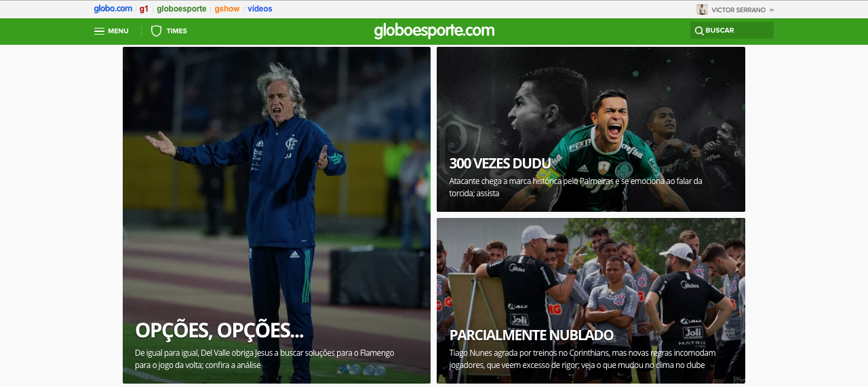Select globoesporte in the top bar

click(181, 9)
